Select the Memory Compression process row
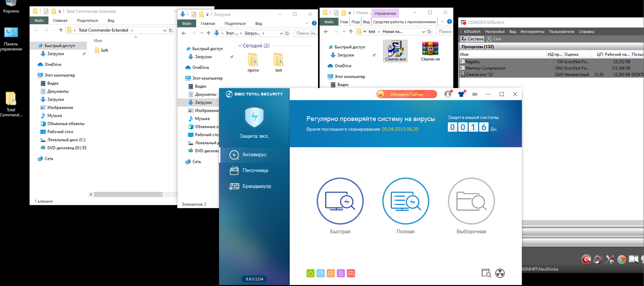 [x=551, y=68]
